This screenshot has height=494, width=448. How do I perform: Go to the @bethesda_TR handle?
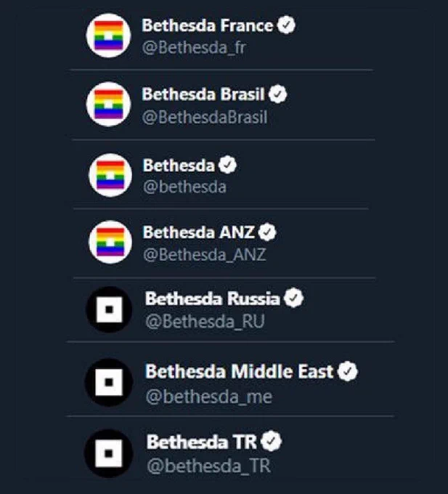[208, 466]
